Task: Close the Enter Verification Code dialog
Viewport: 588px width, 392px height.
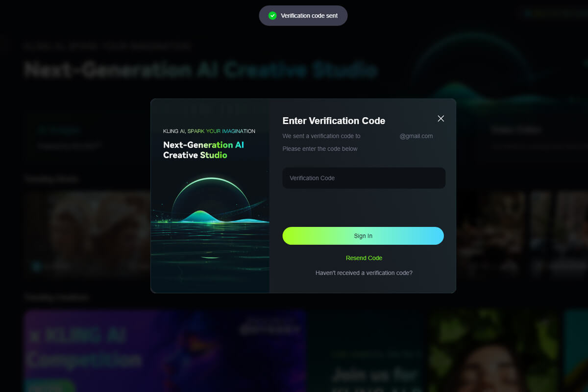Action: click(x=441, y=119)
